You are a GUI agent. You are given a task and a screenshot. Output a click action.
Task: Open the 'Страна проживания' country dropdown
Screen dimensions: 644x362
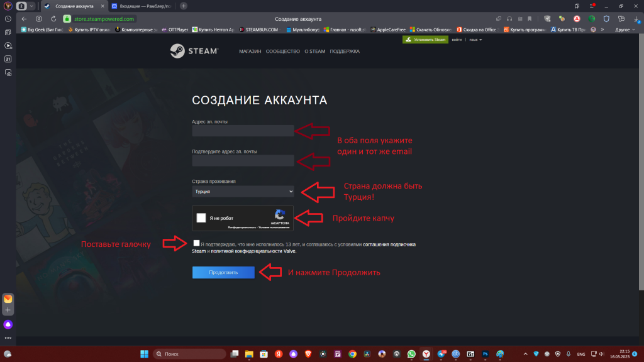click(x=243, y=191)
